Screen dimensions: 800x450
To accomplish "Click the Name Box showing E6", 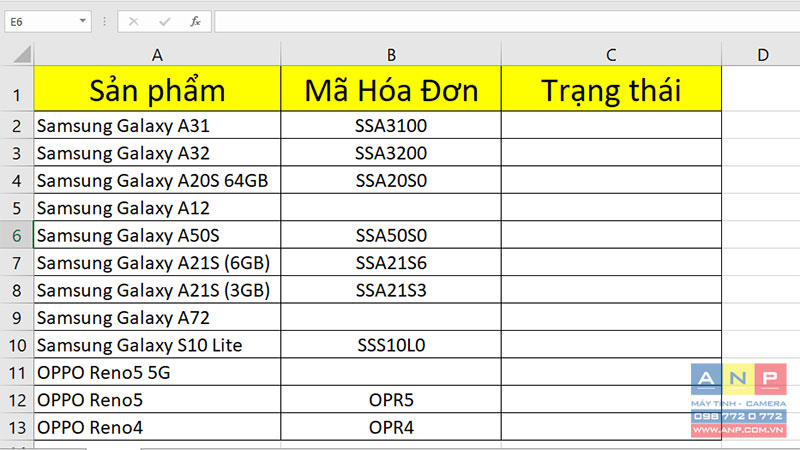I will (48, 21).
